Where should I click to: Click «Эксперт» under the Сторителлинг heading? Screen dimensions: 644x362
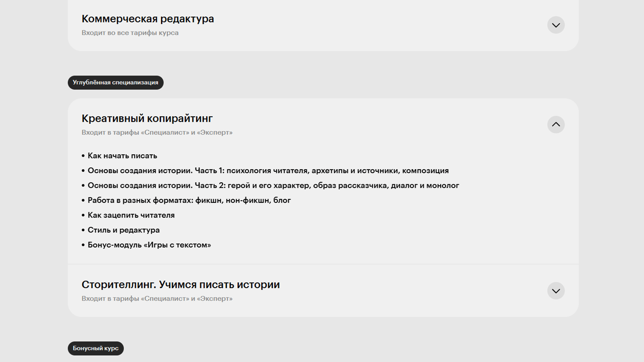(215, 298)
